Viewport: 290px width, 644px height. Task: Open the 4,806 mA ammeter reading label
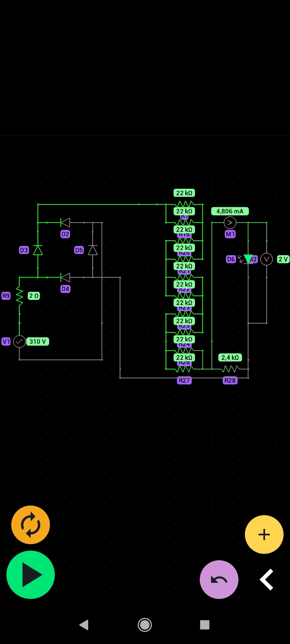pos(230,211)
